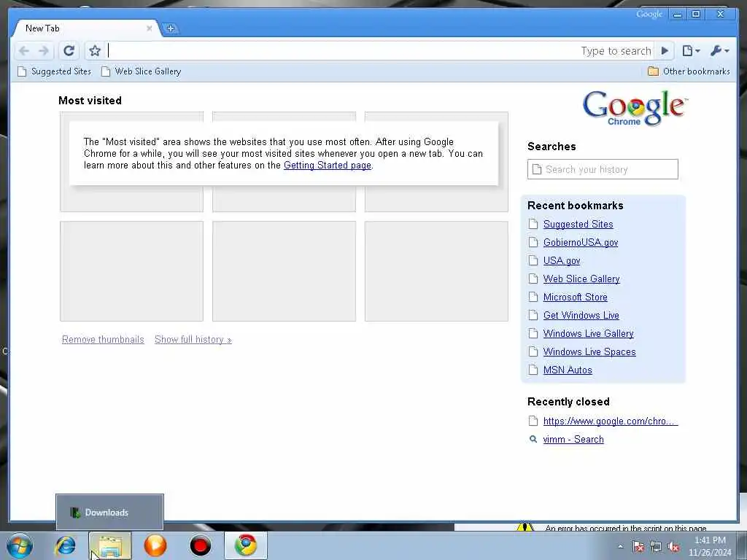The width and height of the screenshot is (747, 560).
Task: Open the GobiernoUSA.gov bookmark
Action: (580, 242)
